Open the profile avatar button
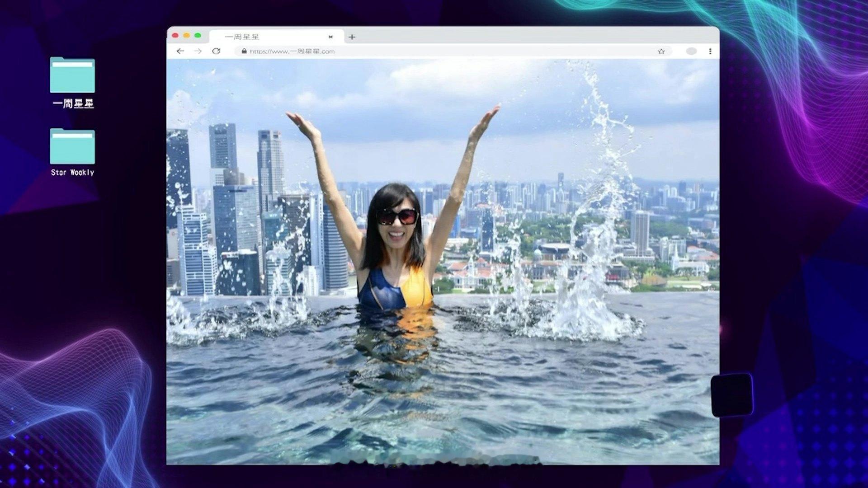 pos(691,52)
